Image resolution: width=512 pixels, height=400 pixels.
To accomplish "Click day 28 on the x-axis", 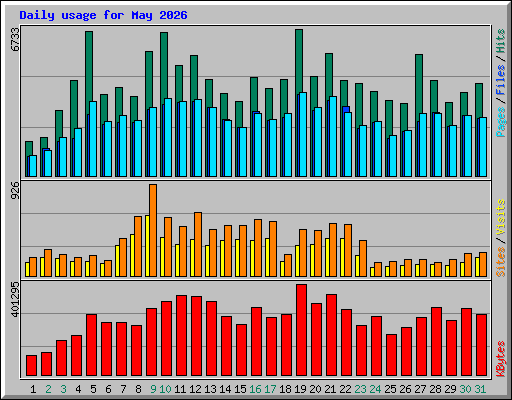I will click(435, 389).
